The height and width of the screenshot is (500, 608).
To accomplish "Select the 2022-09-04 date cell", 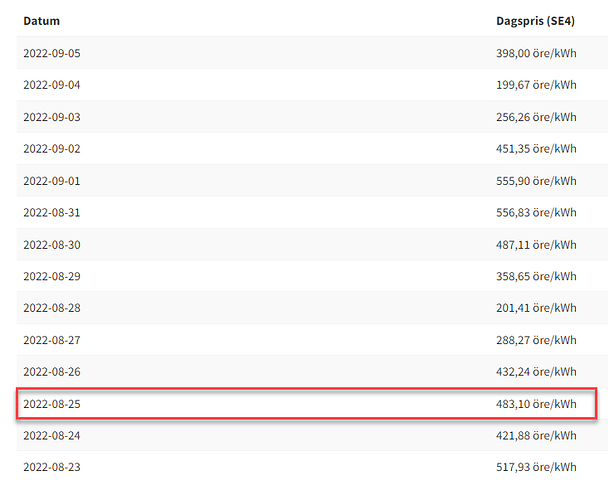I will tap(52, 85).
